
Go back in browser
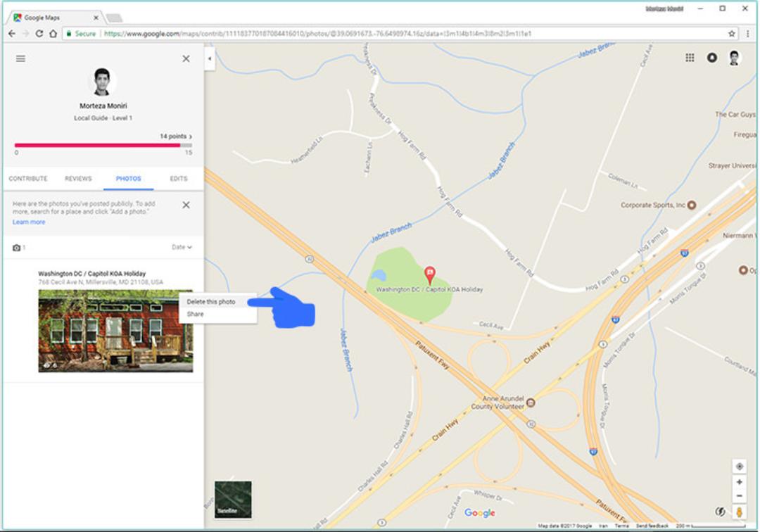[12, 34]
